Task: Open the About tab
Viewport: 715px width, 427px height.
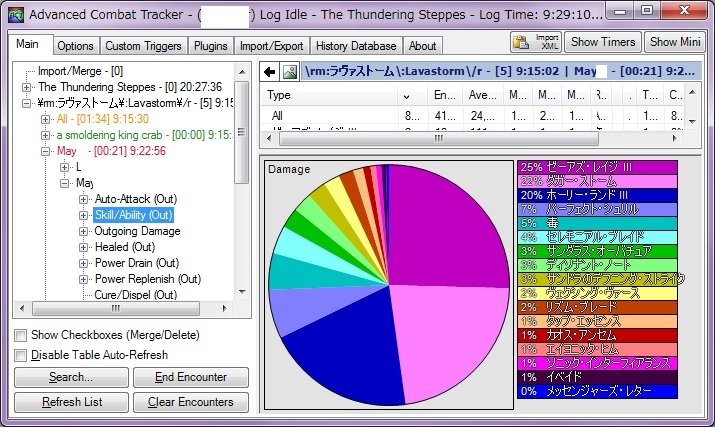Action: [x=422, y=46]
